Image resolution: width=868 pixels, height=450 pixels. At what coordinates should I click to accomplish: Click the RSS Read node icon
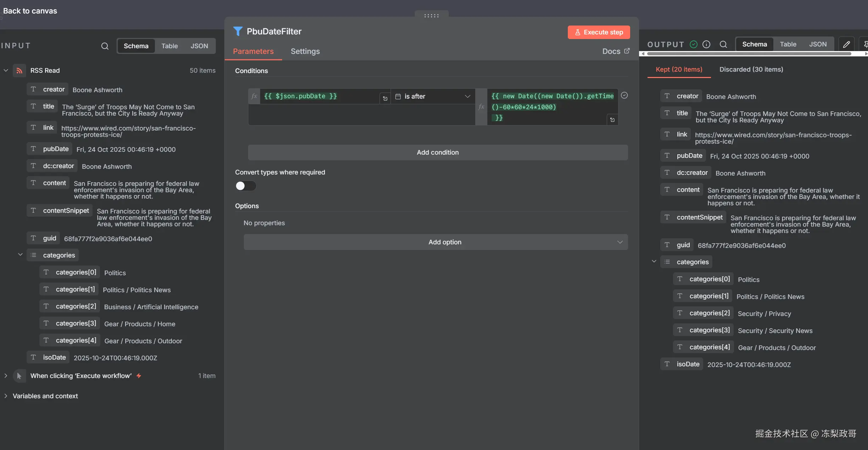click(19, 71)
